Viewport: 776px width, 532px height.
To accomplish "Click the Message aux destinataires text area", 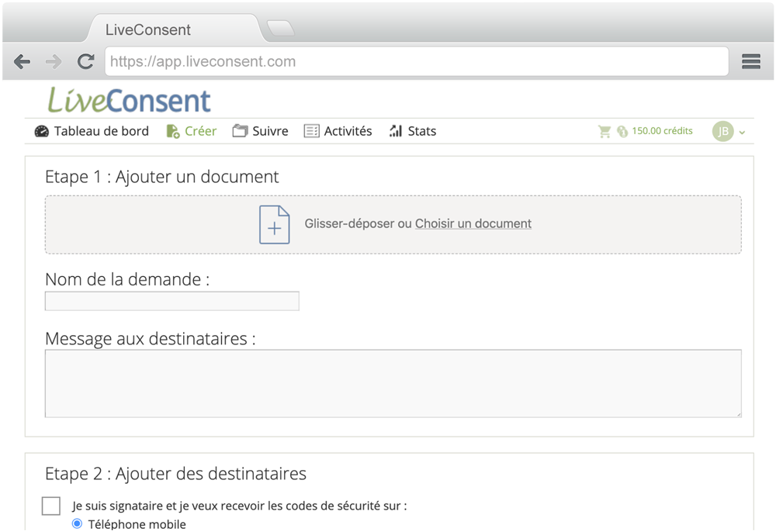I will [x=393, y=383].
